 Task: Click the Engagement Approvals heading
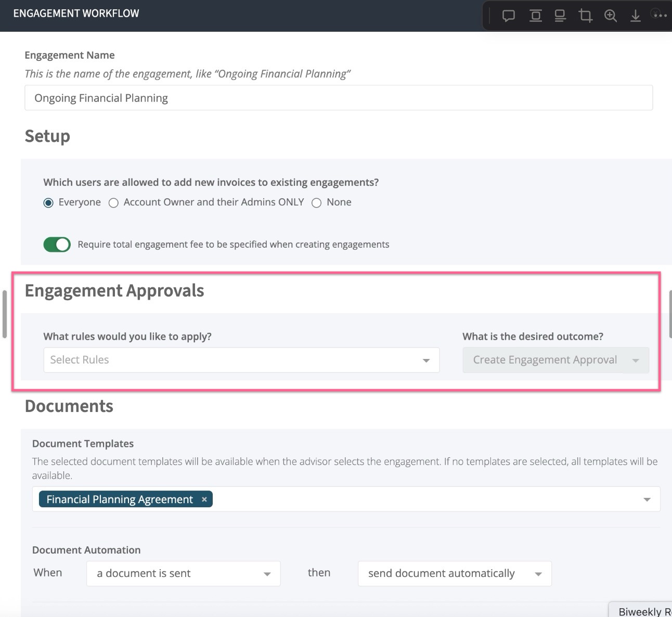coord(114,291)
